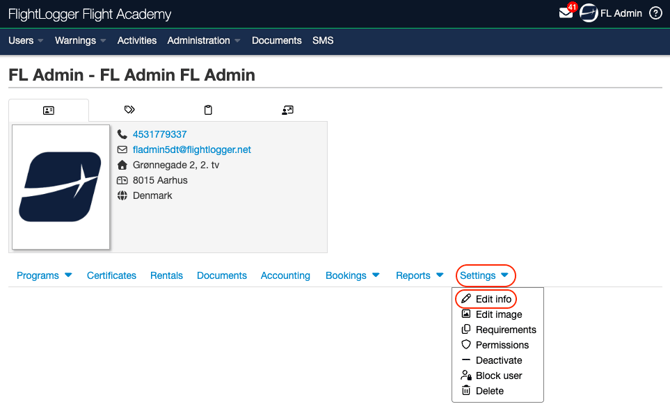Screen dimensions: 670x411
Task: Click the FlightLogger Flight Academy title
Action: 90,14
